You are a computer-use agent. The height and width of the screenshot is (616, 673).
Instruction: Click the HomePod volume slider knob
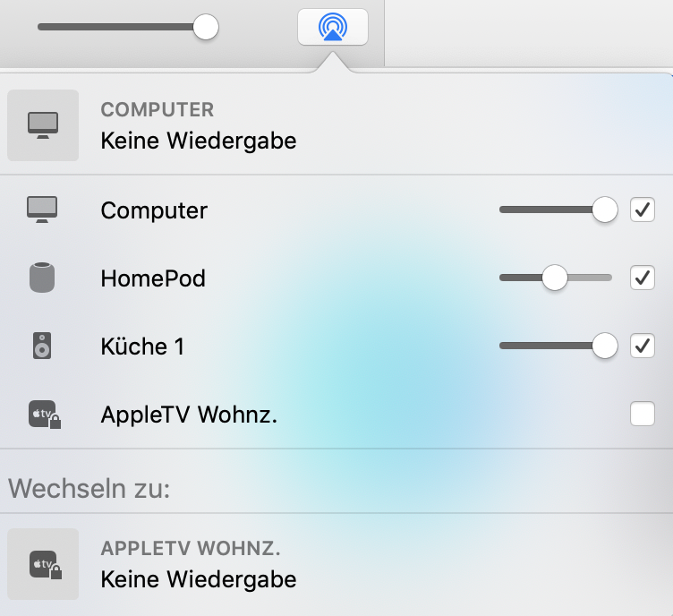555,278
